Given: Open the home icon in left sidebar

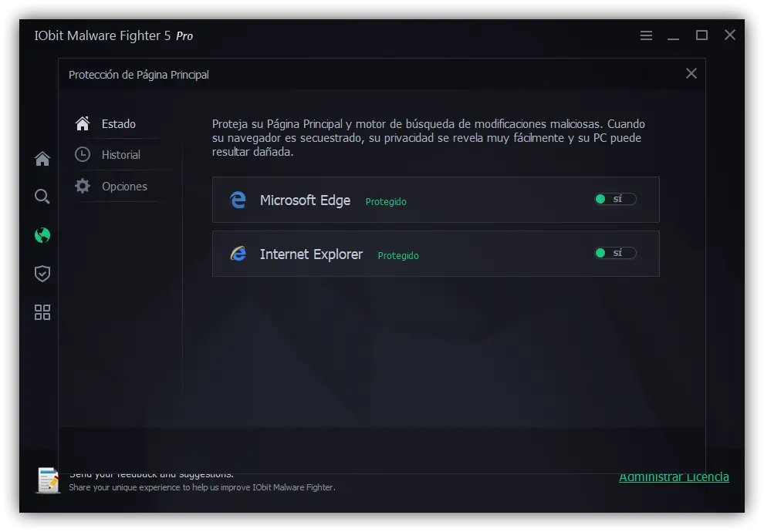Looking at the screenshot, I should click(x=42, y=159).
